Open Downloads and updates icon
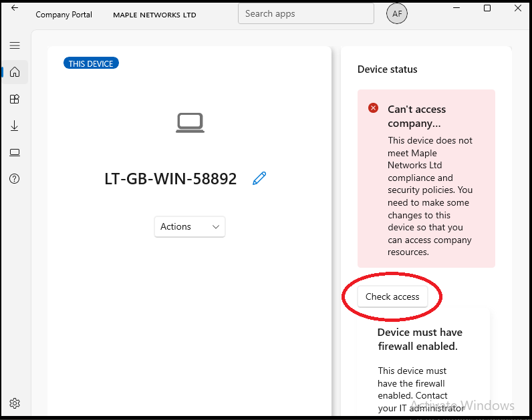This screenshot has height=420, width=532. (x=15, y=126)
